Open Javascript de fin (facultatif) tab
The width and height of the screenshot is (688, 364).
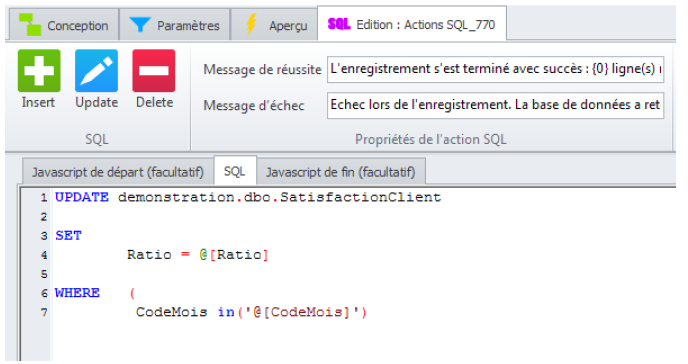340,172
